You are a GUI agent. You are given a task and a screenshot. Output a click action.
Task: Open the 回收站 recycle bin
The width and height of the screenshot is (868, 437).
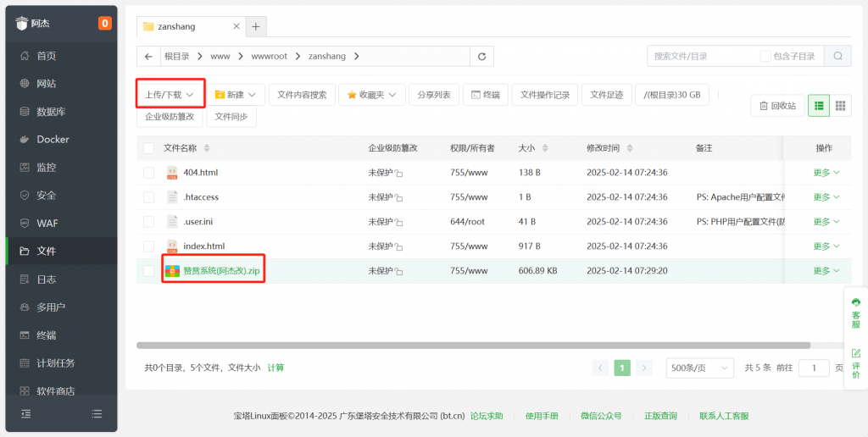(x=778, y=106)
